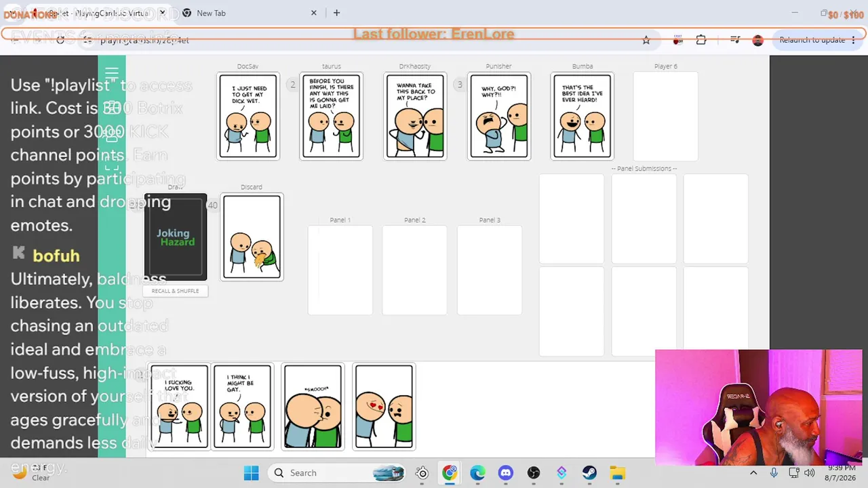Show hidden system tray icons
This screenshot has width=868, height=488.
(753, 473)
